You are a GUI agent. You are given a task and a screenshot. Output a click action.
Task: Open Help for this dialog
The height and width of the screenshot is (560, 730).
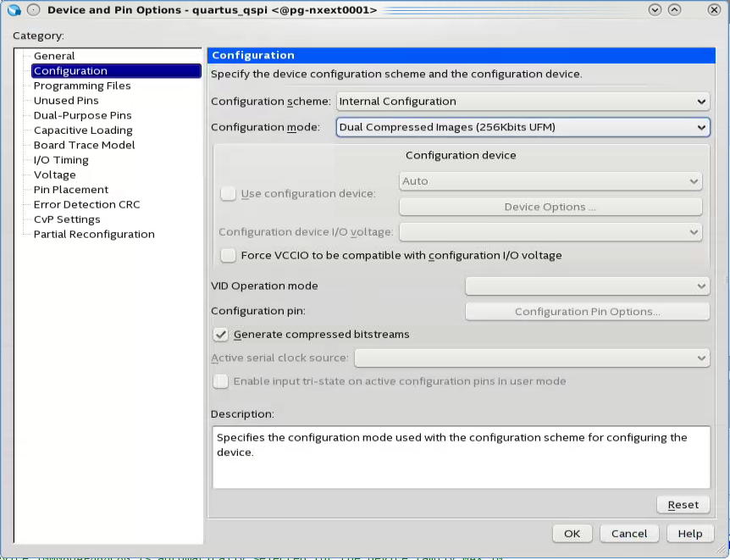690,534
